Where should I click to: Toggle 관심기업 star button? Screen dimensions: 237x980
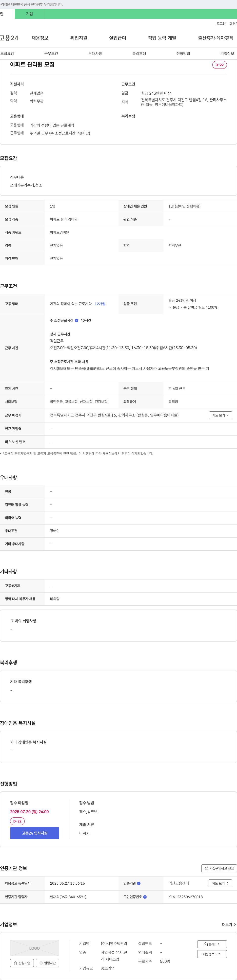tap(22, 963)
